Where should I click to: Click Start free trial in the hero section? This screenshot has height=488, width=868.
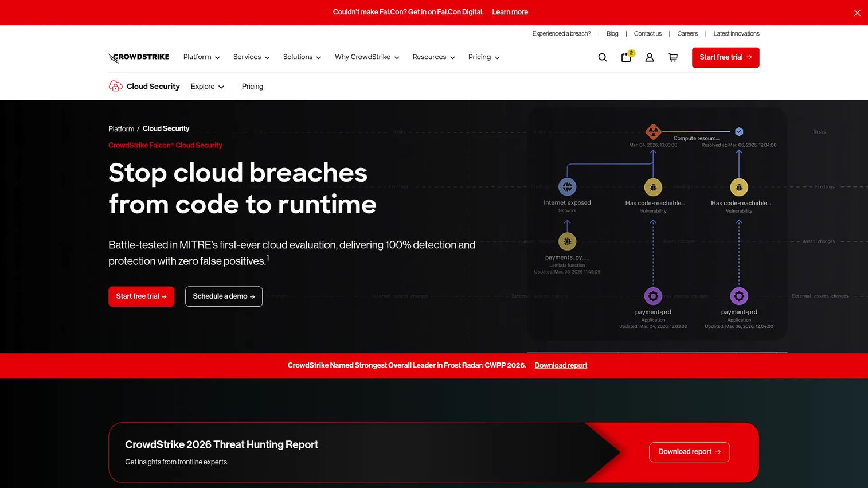coord(141,296)
